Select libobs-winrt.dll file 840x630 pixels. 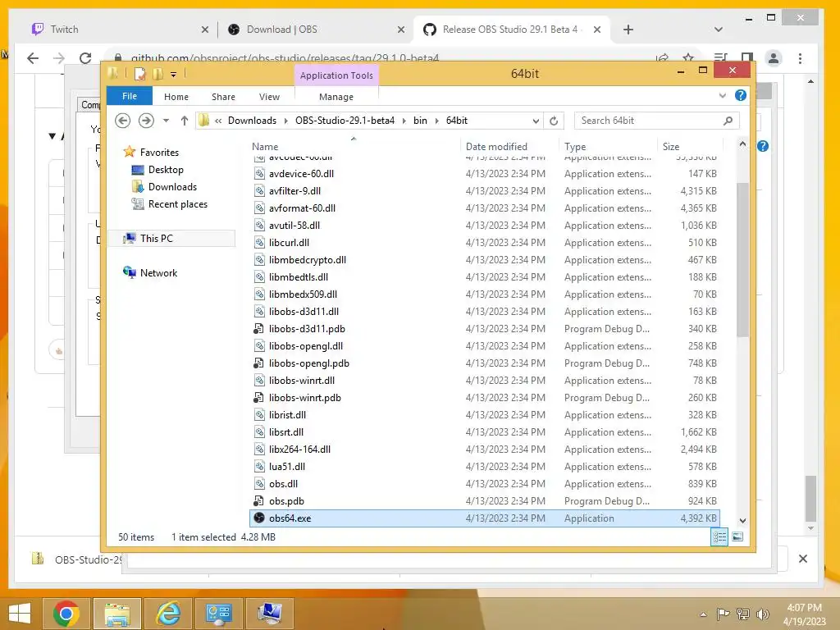[302, 381]
